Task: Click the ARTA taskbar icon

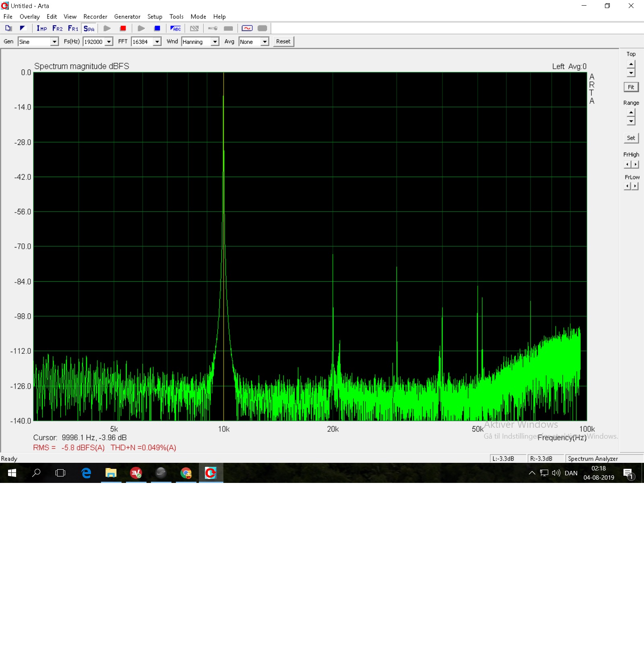Action: coord(211,473)
